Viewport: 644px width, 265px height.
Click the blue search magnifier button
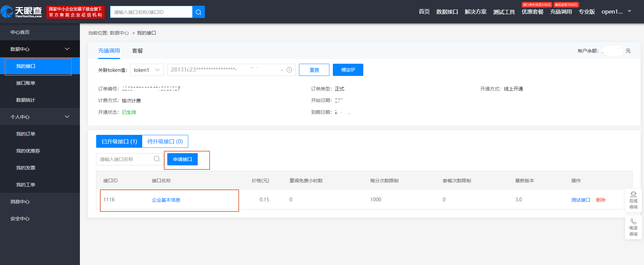click(198, 12)
